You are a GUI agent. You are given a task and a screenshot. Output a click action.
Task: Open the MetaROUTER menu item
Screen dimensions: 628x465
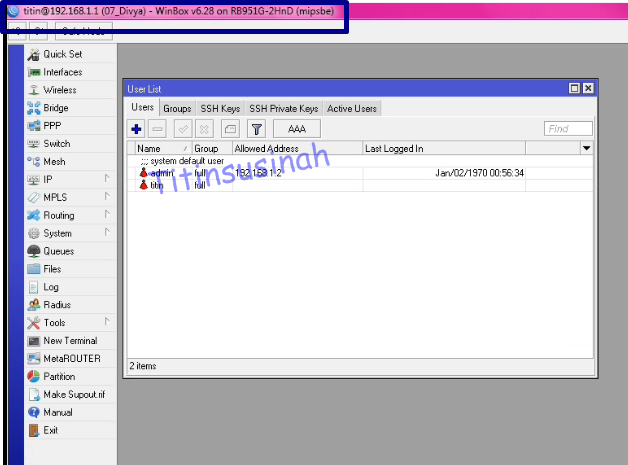[70, 358]
